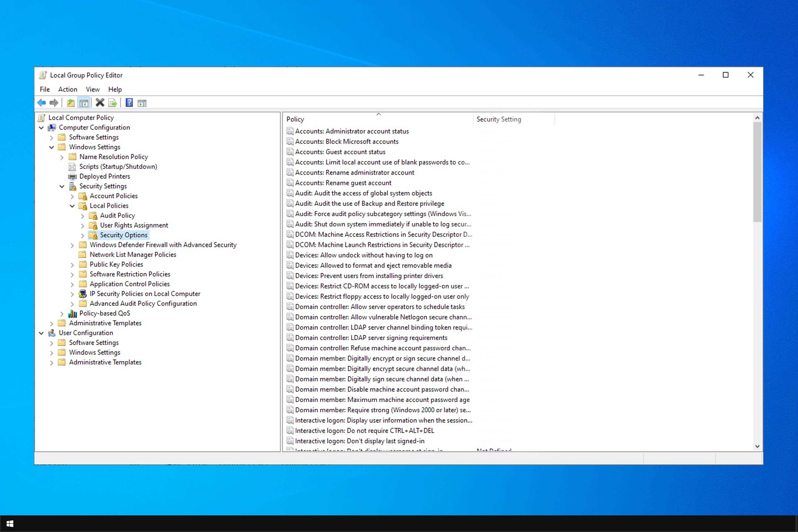The image size is (798, 532).
Task: Click icon beside Devices: Prevent users installing printer drivers
Action: [290, 276]
